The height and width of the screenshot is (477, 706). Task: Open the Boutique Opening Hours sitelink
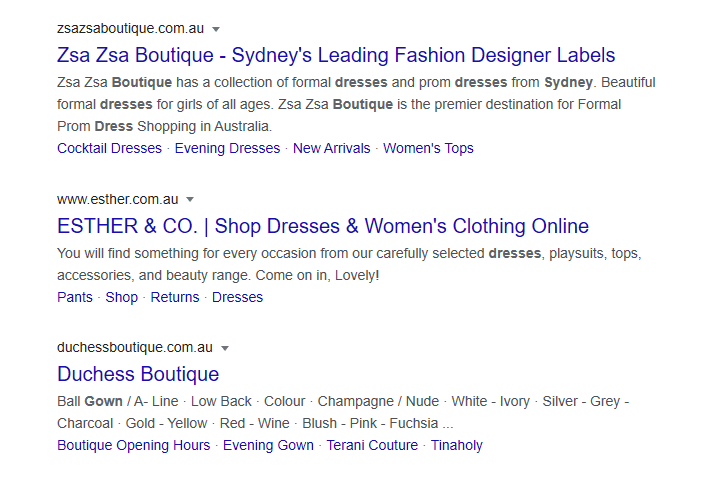(134, 445)
